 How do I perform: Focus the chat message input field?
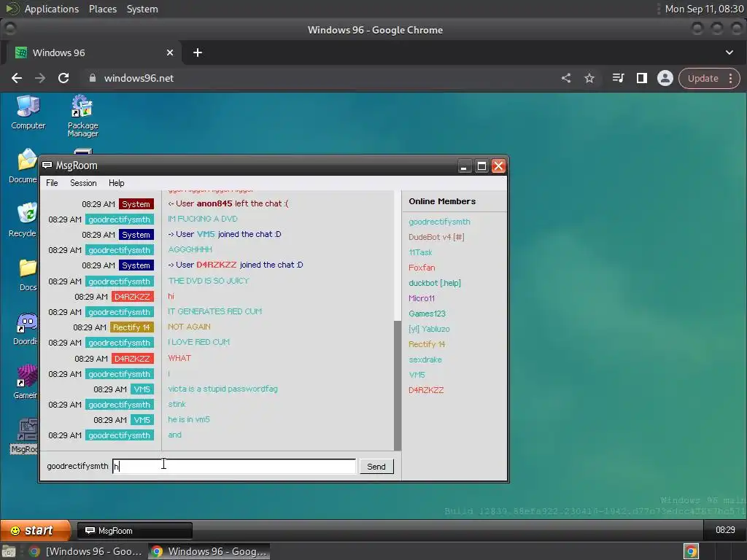pyautogui.click(x=234, y=466)
